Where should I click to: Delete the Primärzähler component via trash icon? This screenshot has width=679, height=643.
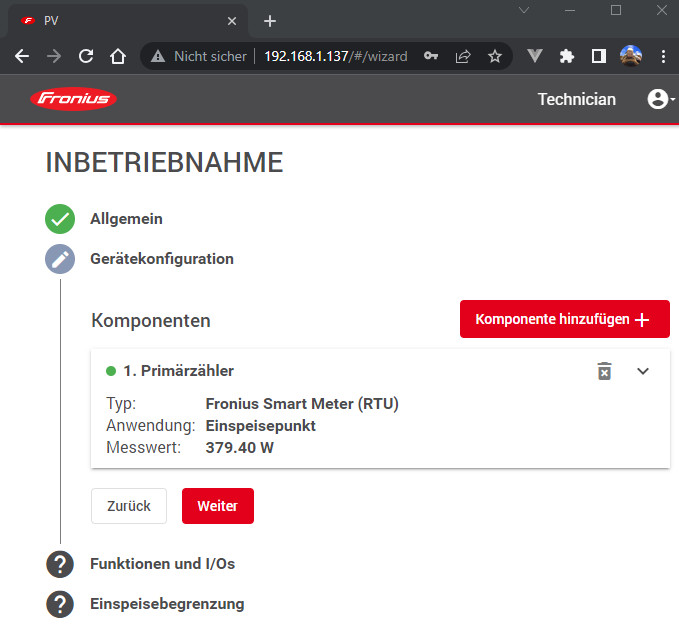(604, 371)
